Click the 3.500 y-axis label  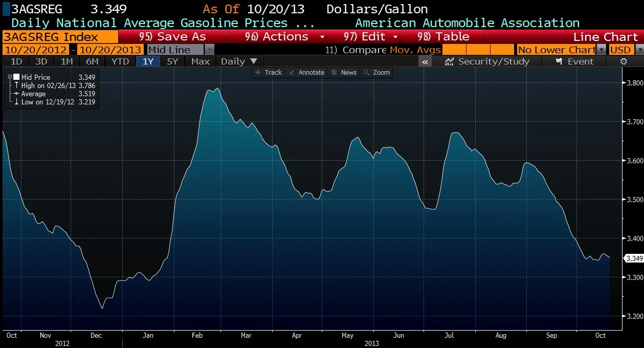(634, 200)
